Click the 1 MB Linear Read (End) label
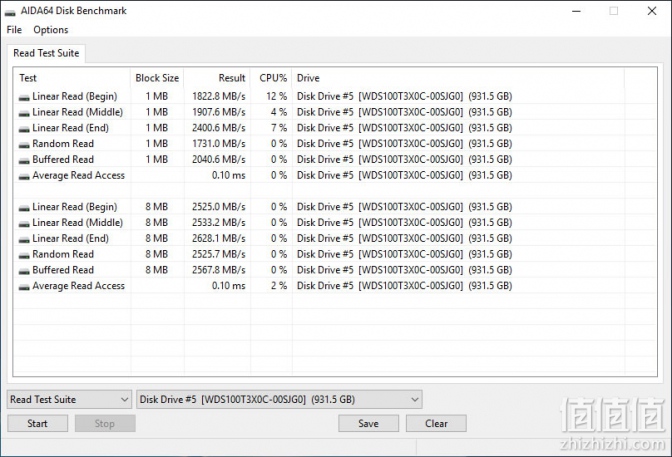Image resolution: width=672 pixels, height=457 pixels. coord(71,128)
